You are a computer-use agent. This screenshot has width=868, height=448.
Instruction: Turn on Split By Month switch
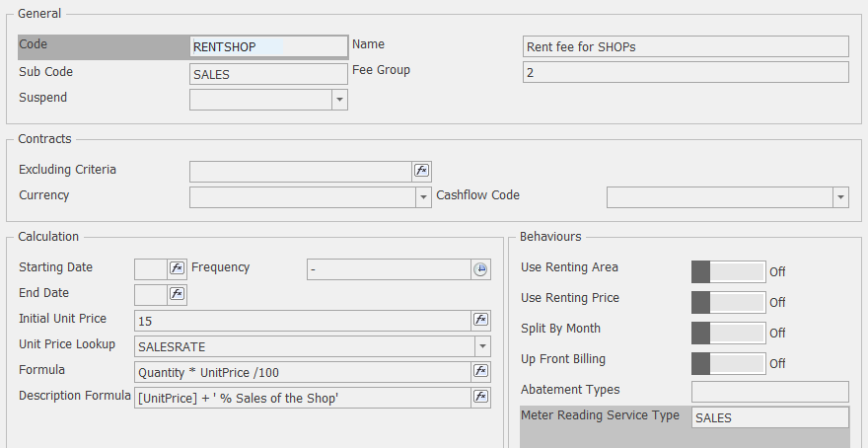coord(728,333)
